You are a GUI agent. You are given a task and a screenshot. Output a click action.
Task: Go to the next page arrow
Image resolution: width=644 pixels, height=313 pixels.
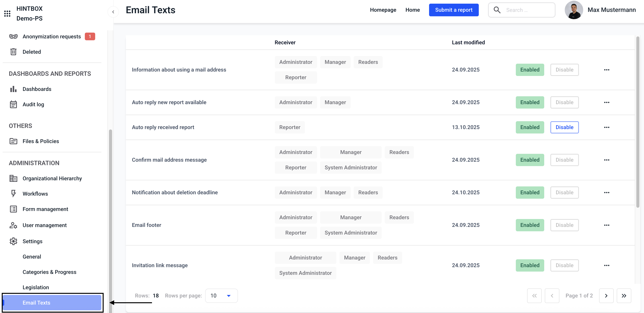pyautogui.click(x=606, y=296)
